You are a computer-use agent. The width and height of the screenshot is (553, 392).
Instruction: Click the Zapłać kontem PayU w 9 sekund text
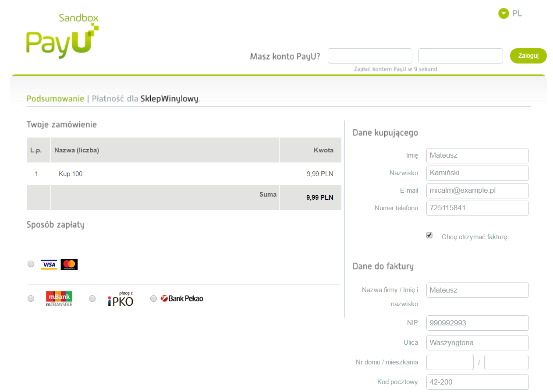(395, 69)
